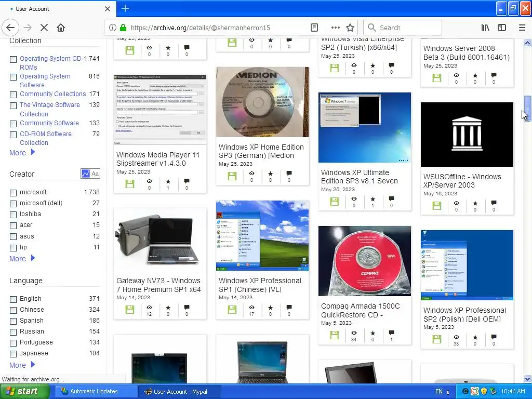Check the Operating System CD-ROMs collection filter

click(x=13, y=59)
